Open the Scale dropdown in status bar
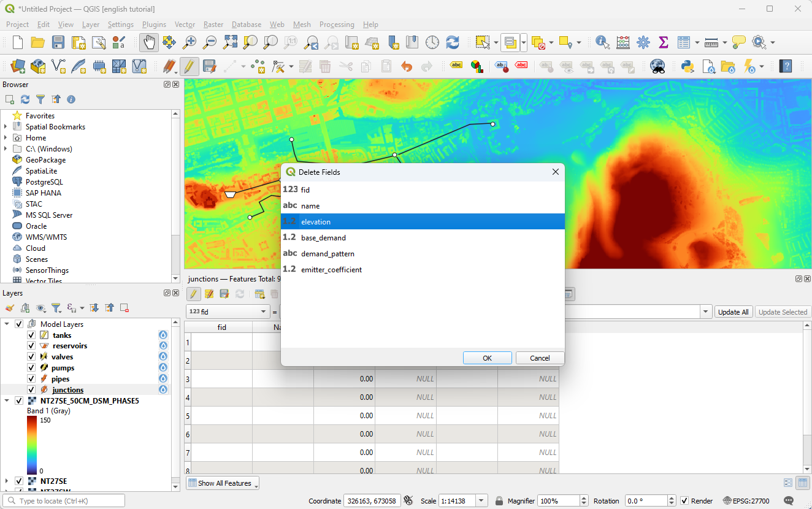 click(481, 501)
